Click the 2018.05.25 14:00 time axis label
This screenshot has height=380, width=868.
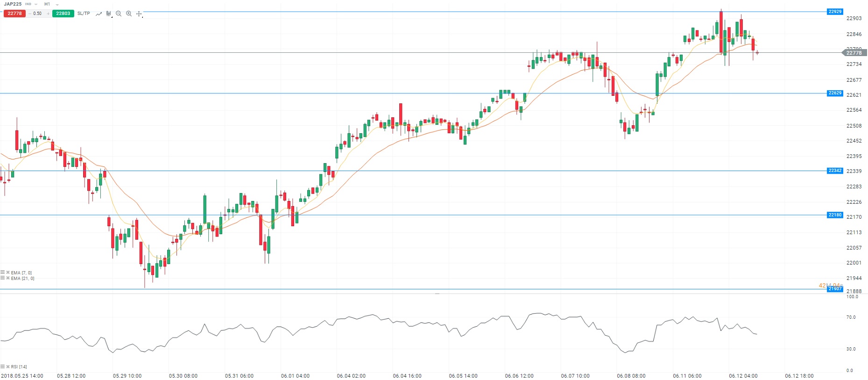[x=22, y=376]
